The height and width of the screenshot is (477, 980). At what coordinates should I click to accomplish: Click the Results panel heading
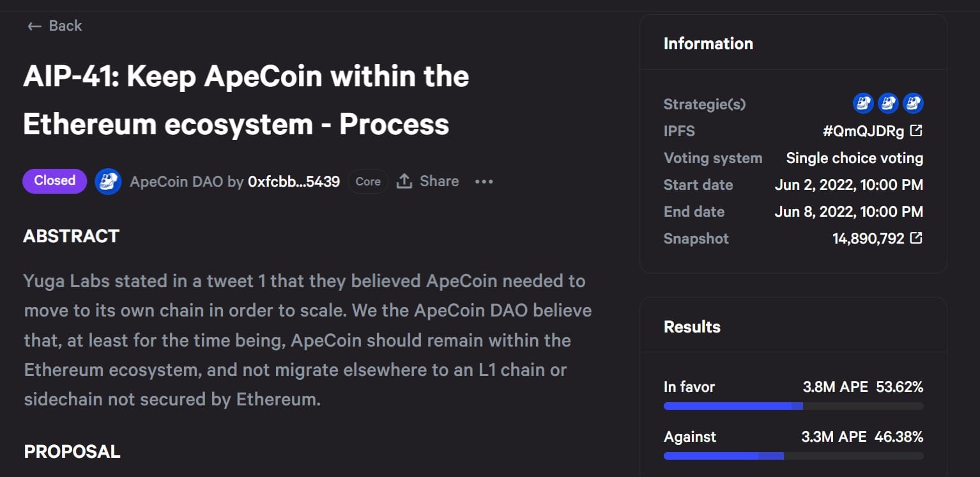(x=692, y=327)
